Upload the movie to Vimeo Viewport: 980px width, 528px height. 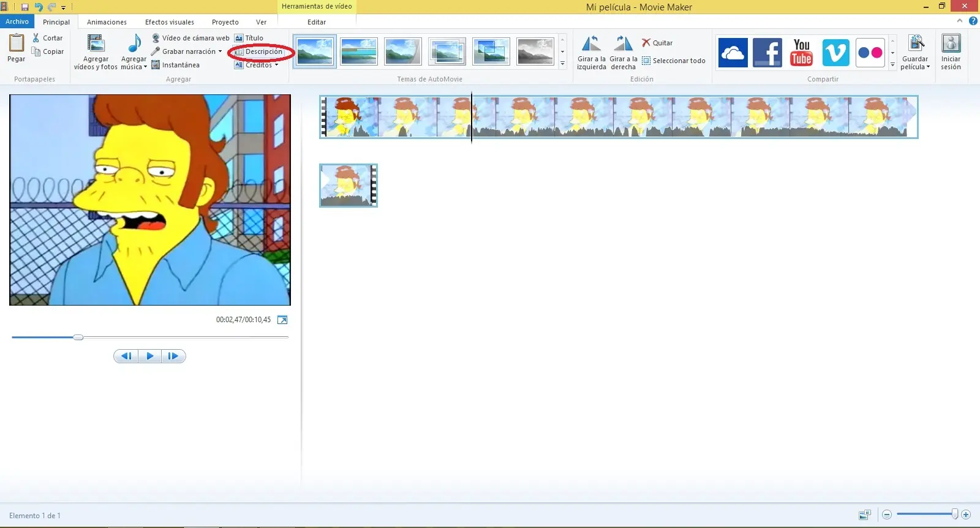[x=835, y=53]
